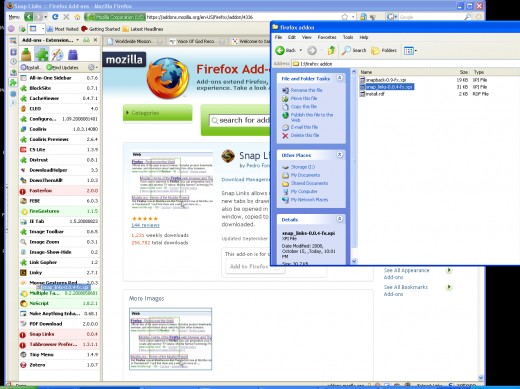The width and height of the screenshot is (520, 389).
Task: Open View menu in Explorer window
Action: (x=307, y=37)
